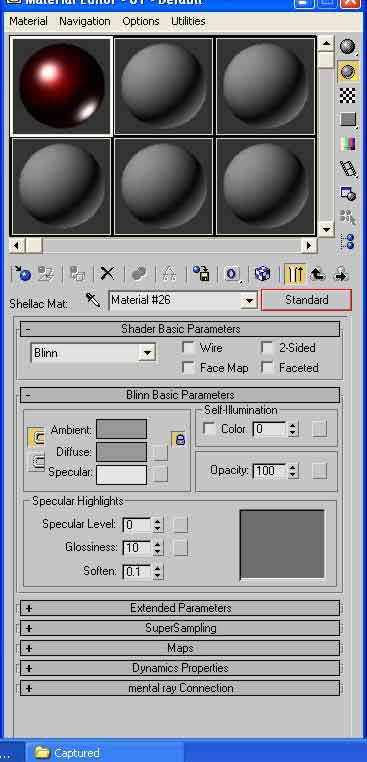Click the Specular Level map button
The height and width of the screenshot is (762, 367).
tap(180, 525)
